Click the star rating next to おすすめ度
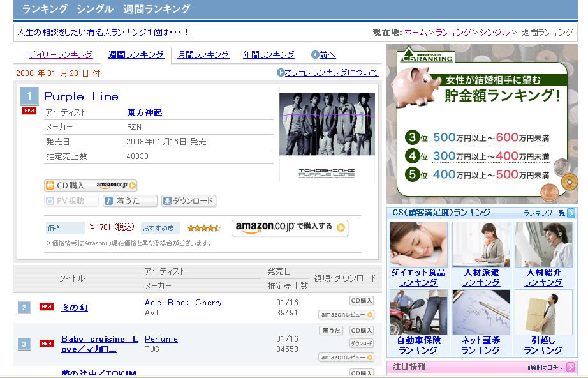The width and height of the screenshot is (588, 378). tap(204, 228)
